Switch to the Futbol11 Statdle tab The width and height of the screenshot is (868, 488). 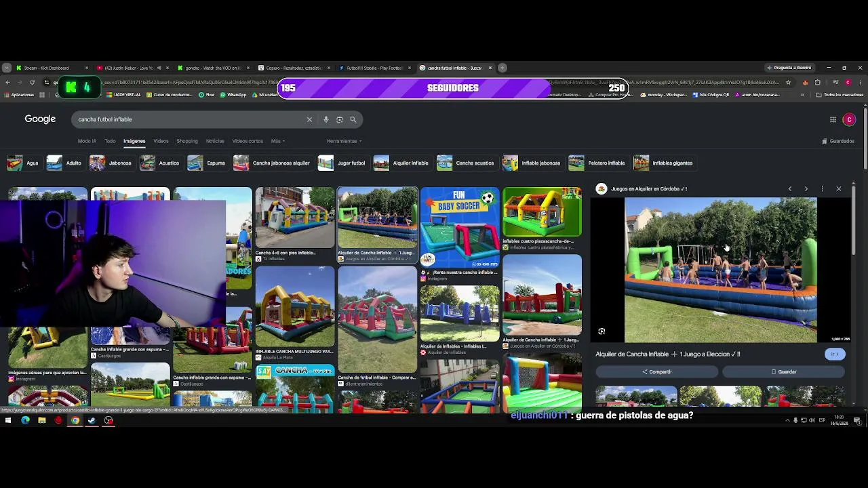tap(374, 68)
